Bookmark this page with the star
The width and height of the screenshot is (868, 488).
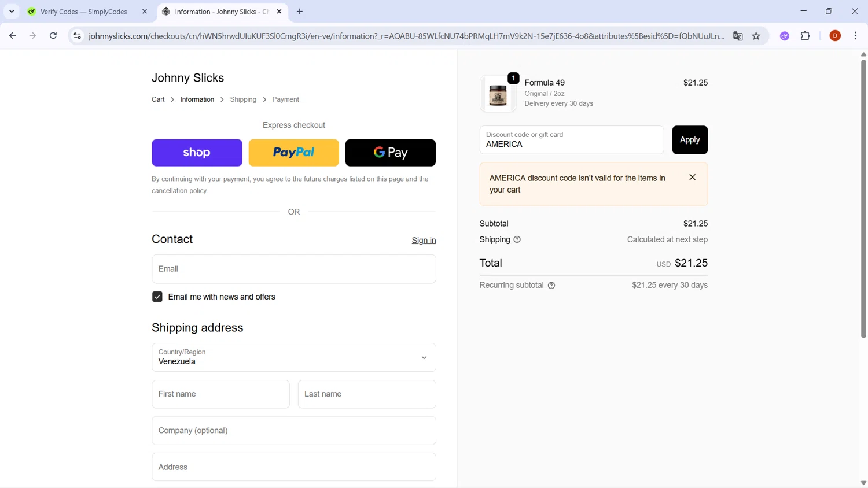(x=756, y=36)
